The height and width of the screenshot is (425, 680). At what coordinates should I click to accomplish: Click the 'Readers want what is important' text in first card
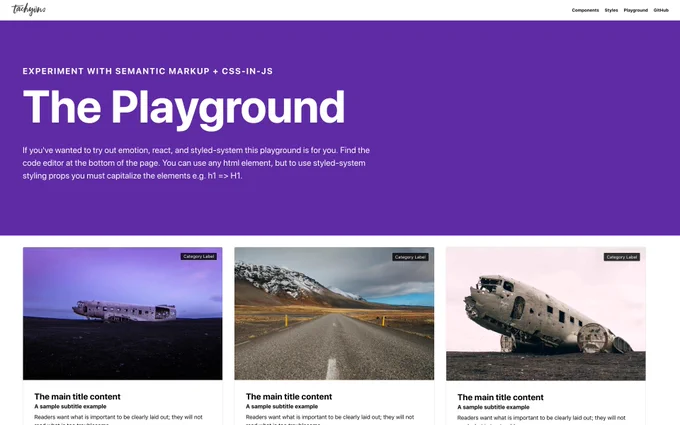pos(118,420)
